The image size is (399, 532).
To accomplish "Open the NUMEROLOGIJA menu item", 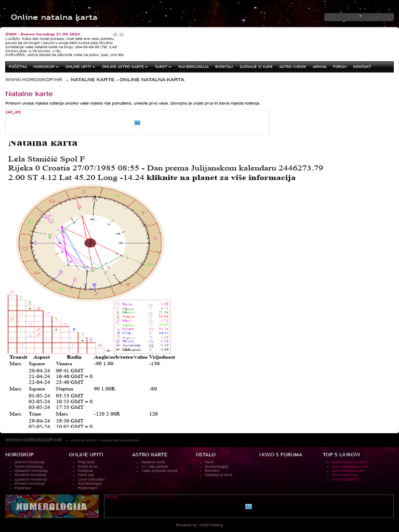I will click(193, 67).
